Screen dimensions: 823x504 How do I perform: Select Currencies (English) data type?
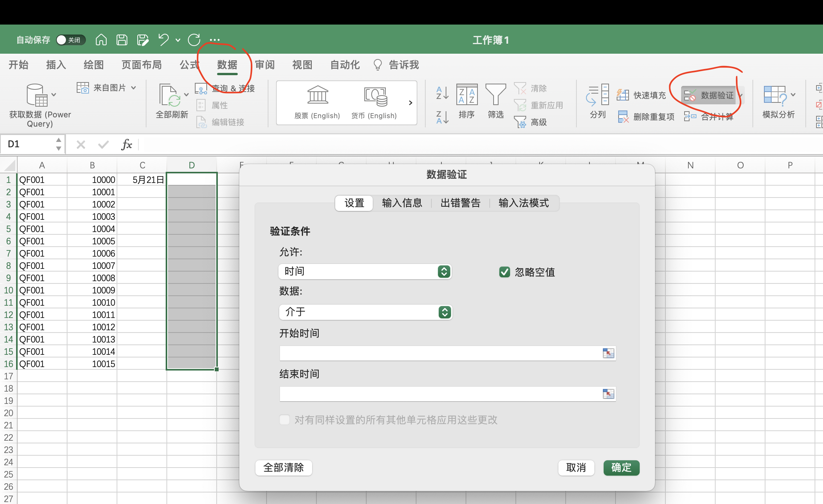click(374, 103)
